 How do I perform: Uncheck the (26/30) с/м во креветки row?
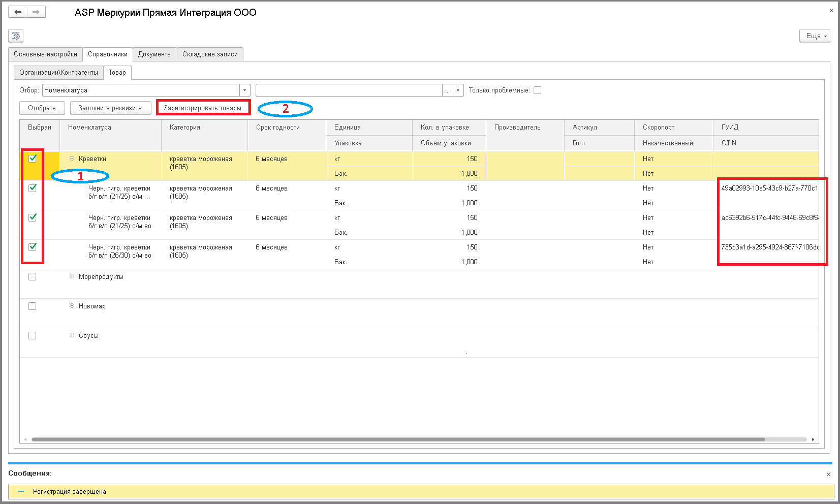click(33, 247)
